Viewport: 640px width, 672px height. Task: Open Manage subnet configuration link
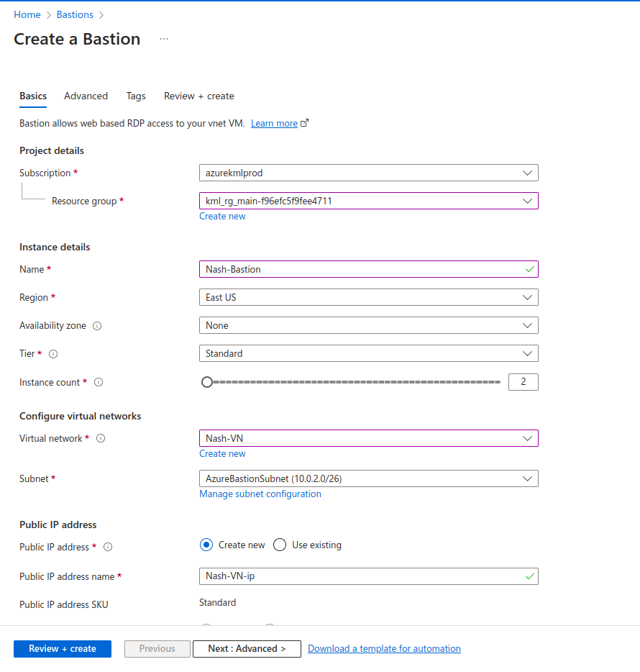click(x=260, y=494)
